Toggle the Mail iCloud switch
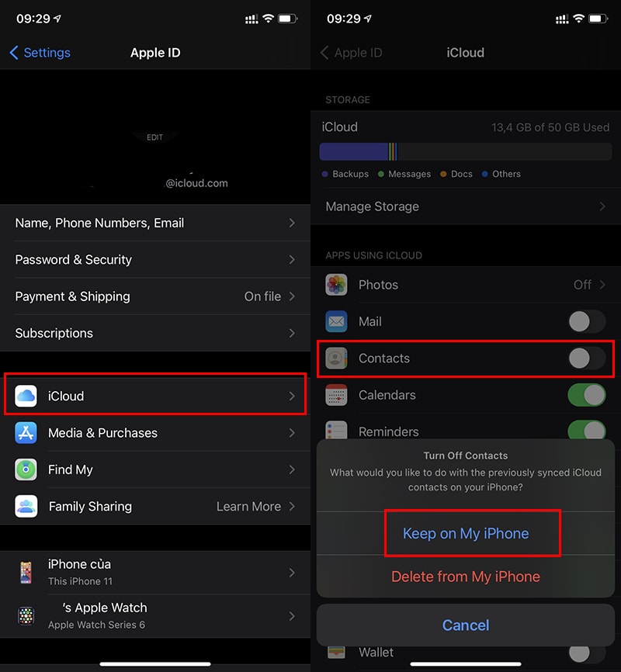The width and height of the screenshot is (621, 672). point(587,321)
